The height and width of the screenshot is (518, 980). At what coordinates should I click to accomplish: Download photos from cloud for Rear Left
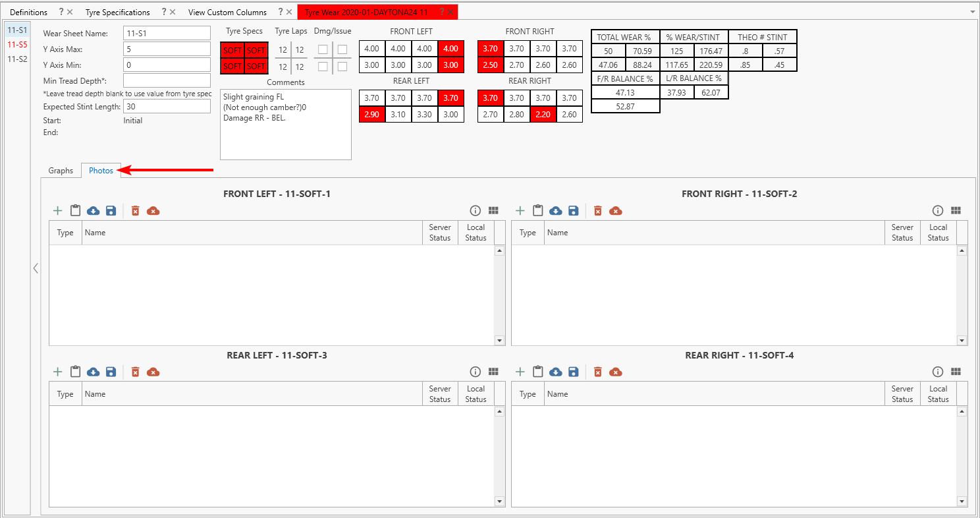tap(94, 372)
